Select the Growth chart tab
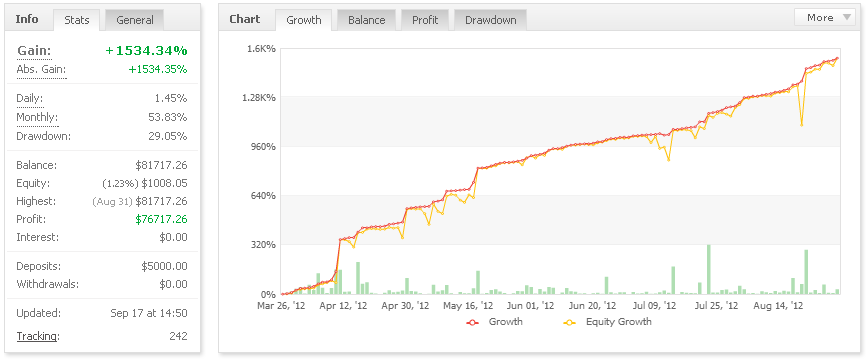The width and height of the screenshot is (867, 360). coord(304,20)
